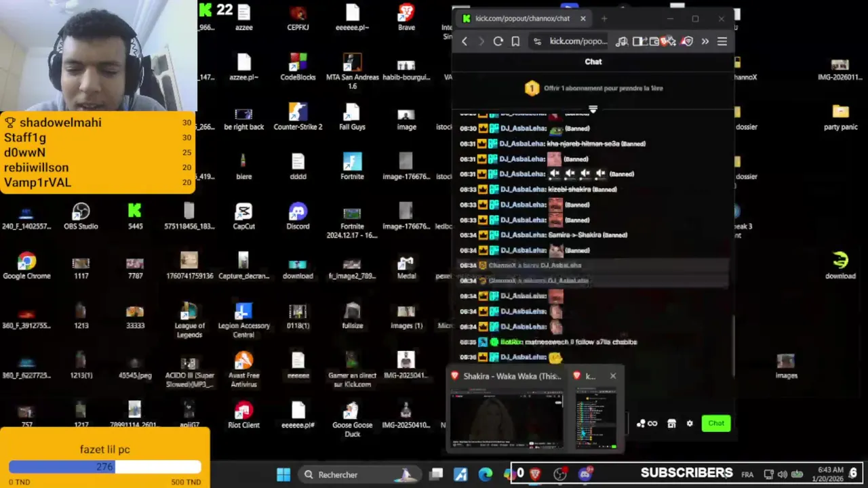Open clock showing 6:43 AM
Screen dimensions: 868x488
point(831,474)
